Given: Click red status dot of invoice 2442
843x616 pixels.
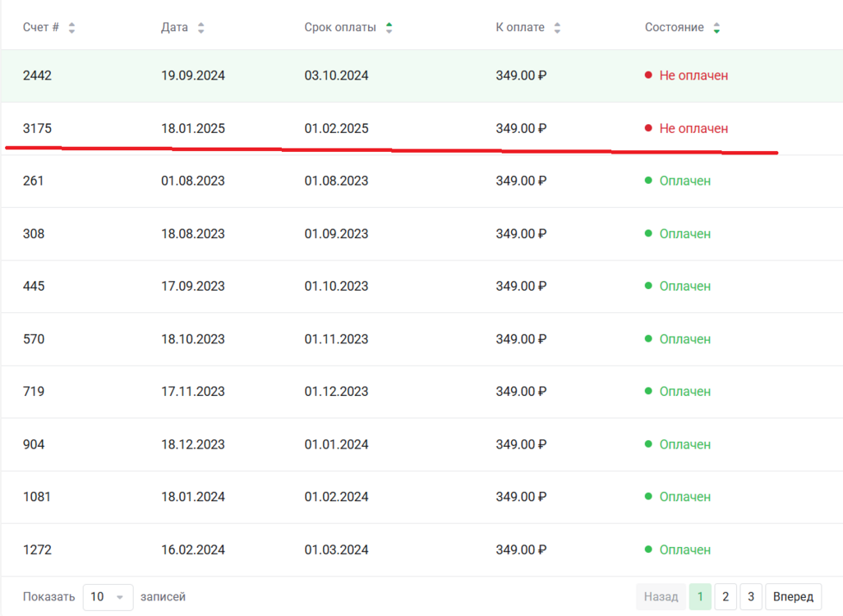Looking at the screenshot, I should pyautogui.click(x=648, y=76).
